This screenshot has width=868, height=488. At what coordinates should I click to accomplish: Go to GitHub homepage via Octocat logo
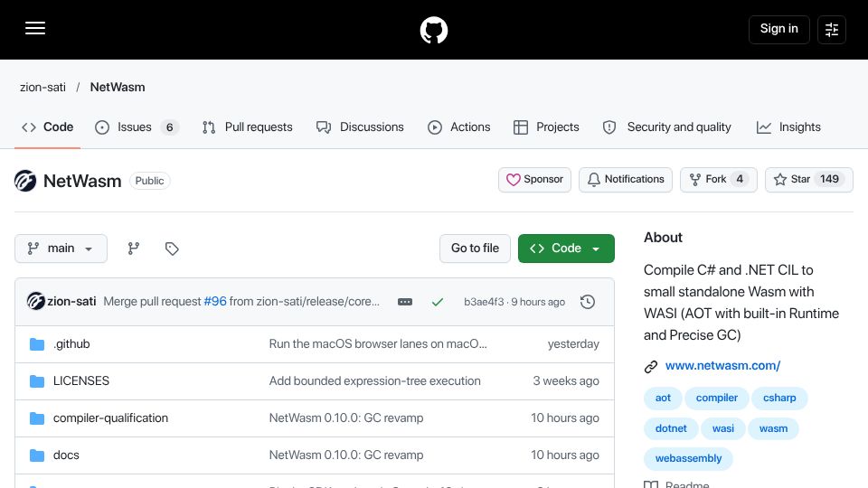pyautogui.click(x=433, y=30)
